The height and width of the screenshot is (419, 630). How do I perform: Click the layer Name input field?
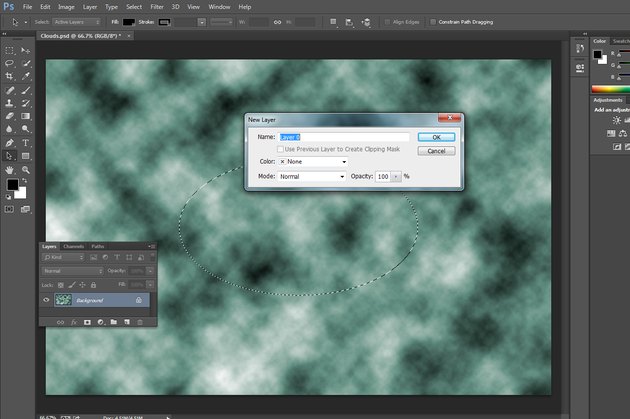click(x=344, y=137)
